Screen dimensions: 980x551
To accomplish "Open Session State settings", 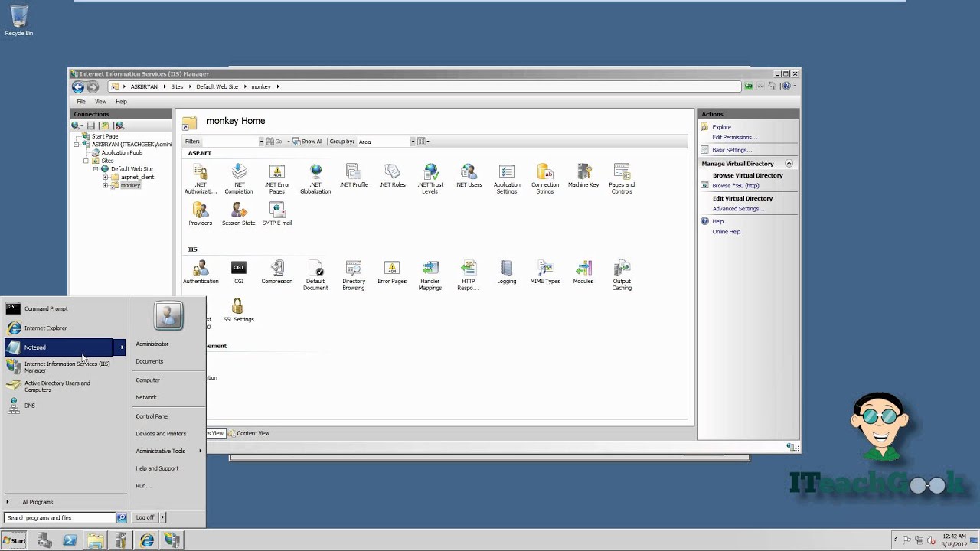I will (239, 214).
